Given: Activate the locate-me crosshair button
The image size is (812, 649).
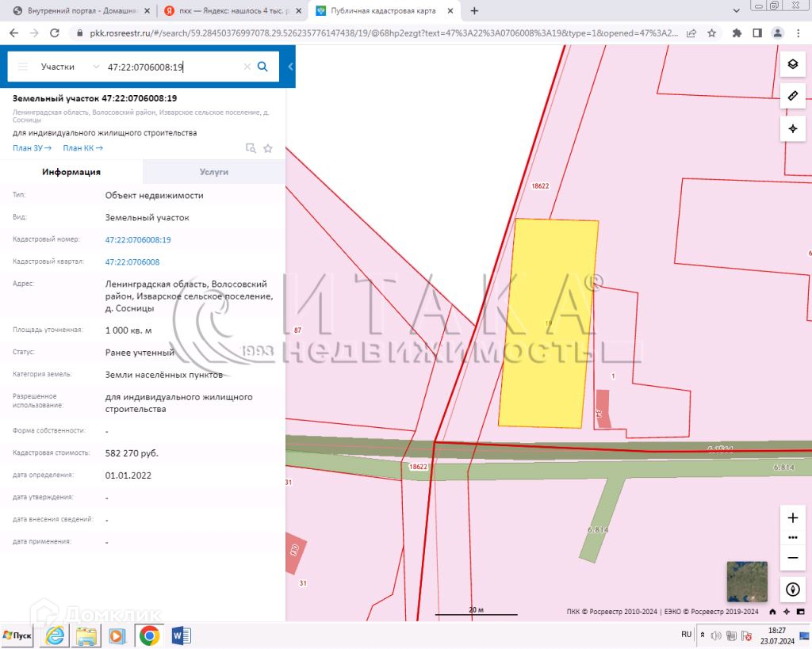Looking at the screenshot, I should coord(793,128).
